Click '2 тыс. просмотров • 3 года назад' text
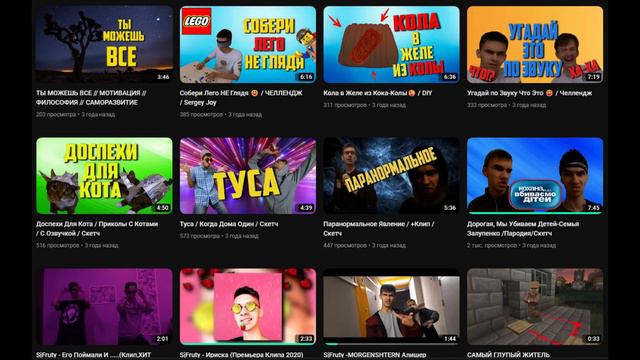 (511, 246)
